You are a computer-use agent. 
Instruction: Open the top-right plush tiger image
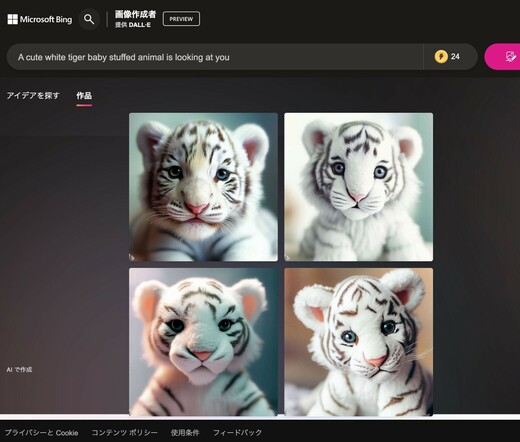(x=359, y=187)
